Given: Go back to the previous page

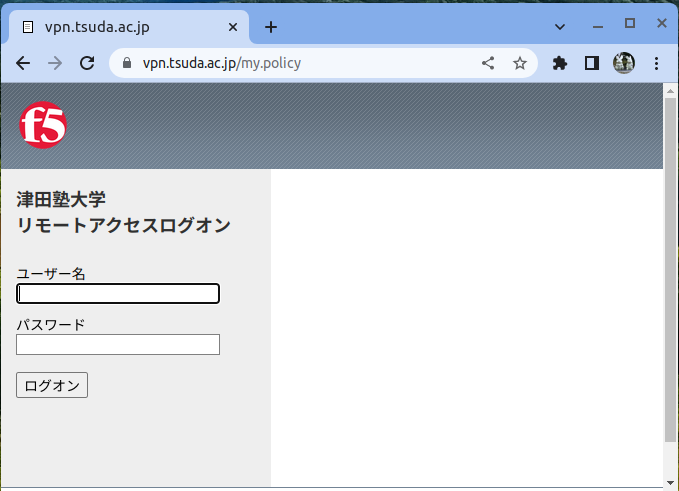Looking at the screenshot, I should pyautogui.click(x=23, y=63).
